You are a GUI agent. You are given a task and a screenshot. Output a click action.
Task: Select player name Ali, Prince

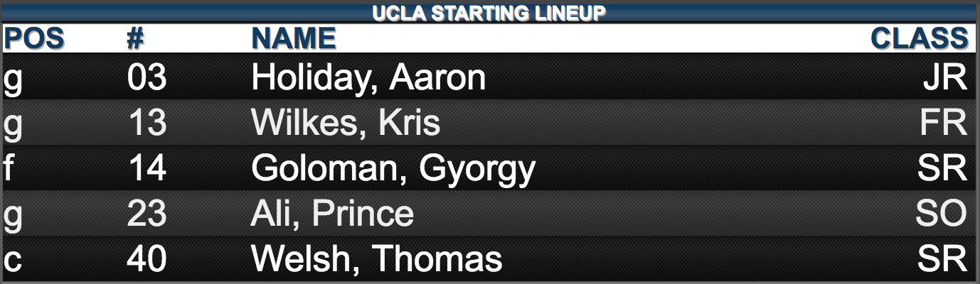click(332, 213)
